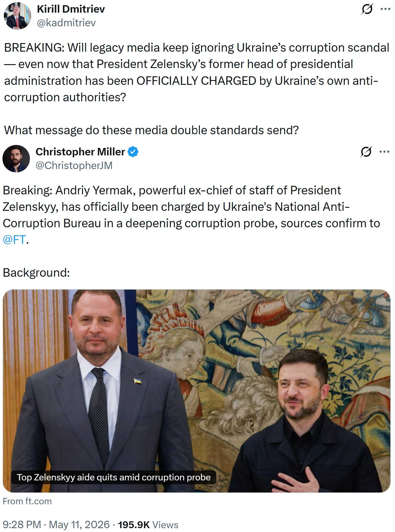Click the Christopher Miller display name
The height and width of the screenshot is (532, 395).
click(x=80, y=152)
